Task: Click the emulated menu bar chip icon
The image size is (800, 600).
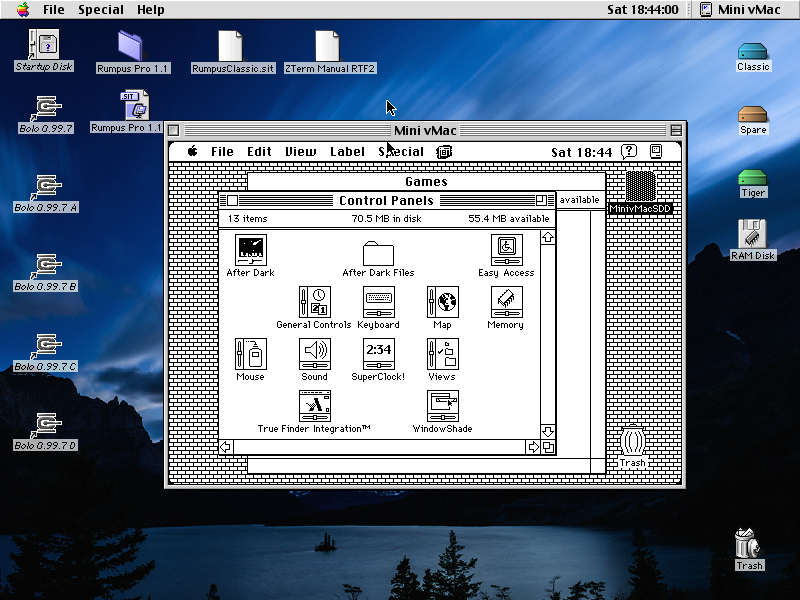Action: click(444, 152)
